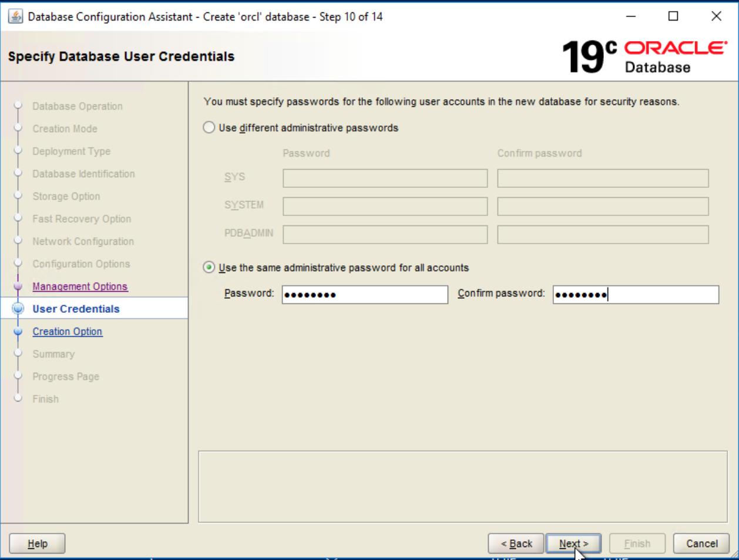
Task: Click the SYSTEM confirm password field
Action: 603,207
